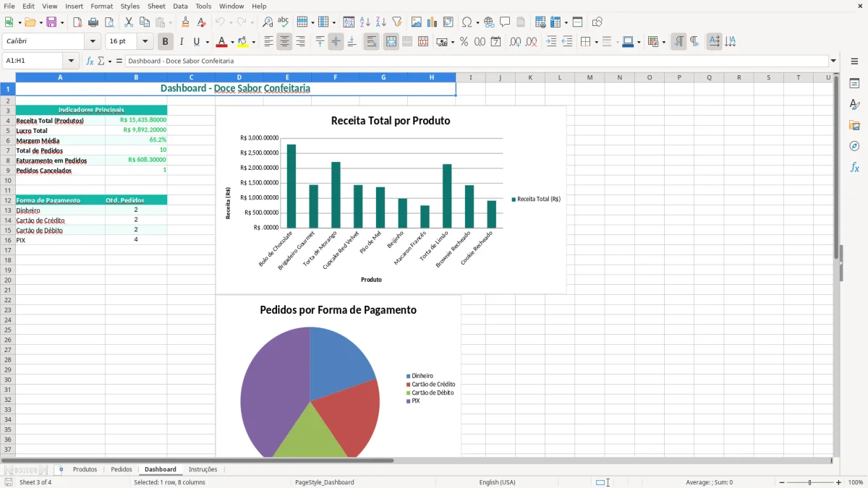868x488 pixels.
Task: Click the formula input line
Action: (x=477, y=61)
